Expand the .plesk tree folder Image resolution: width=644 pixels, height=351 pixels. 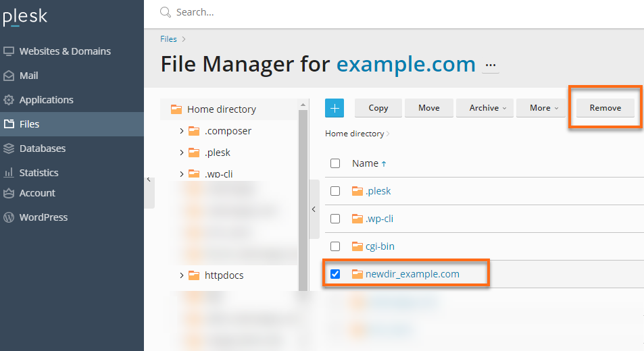tap(182, 153)
